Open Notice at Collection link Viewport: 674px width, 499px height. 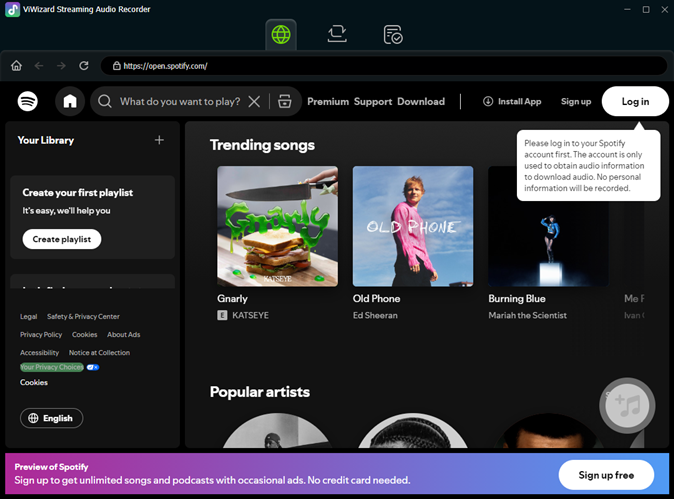[99, 353]
